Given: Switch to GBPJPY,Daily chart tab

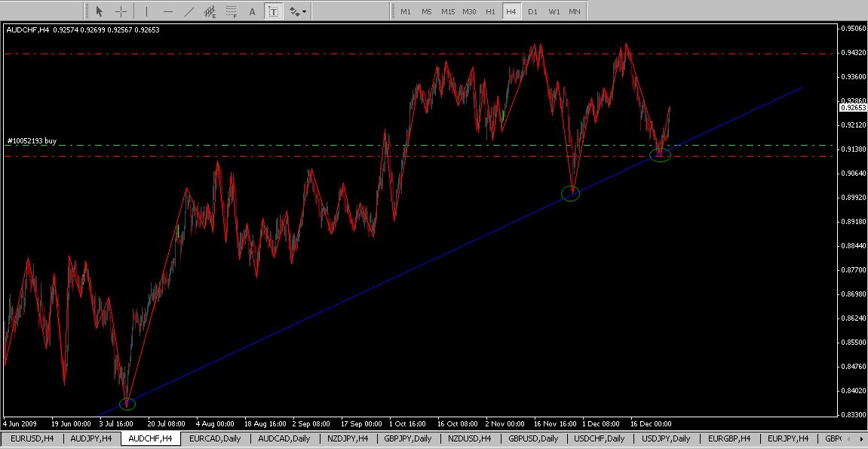Looking at the screenshot, I should [407, 438].
